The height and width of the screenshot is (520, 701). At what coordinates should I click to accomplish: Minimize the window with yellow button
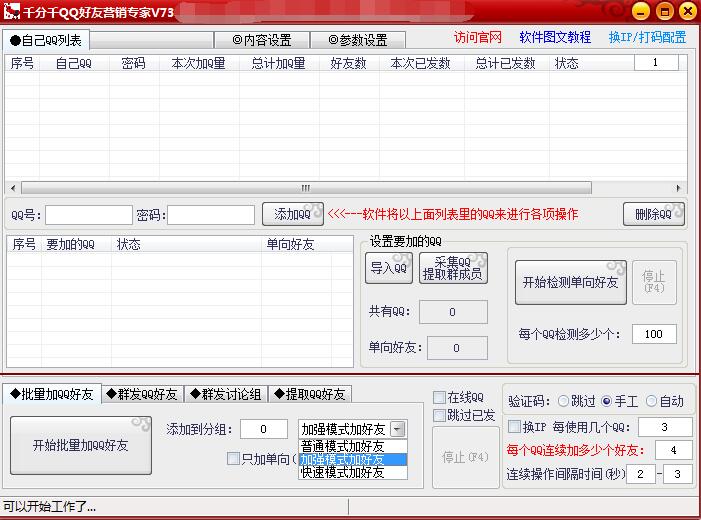(x=641, y=11)
